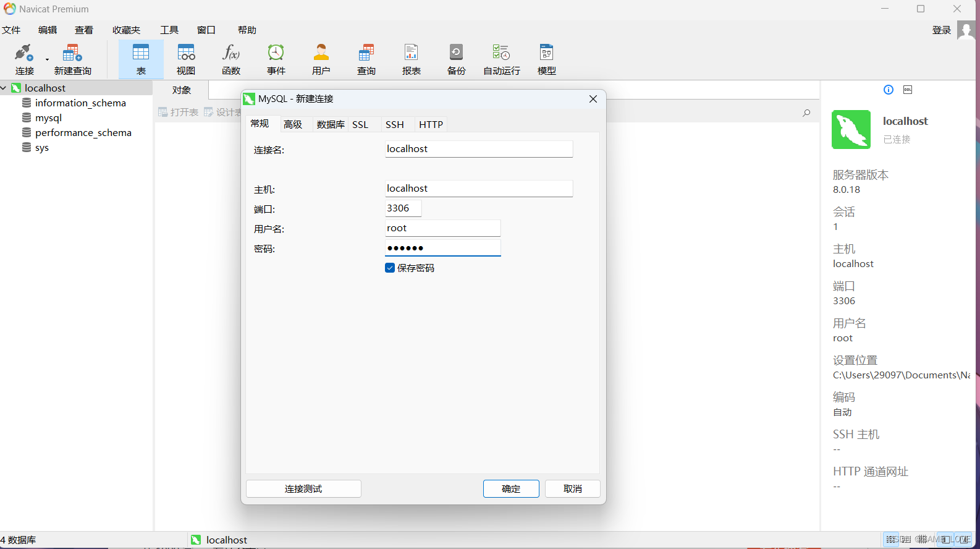Image resolution: width=980 pixels, height=549 pixels.
Task: Click the server version value 8.0.18
Action: point(847,190)
